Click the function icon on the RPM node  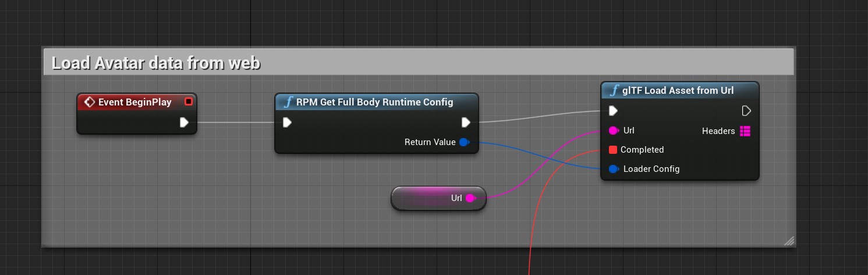tap(288, 102)
